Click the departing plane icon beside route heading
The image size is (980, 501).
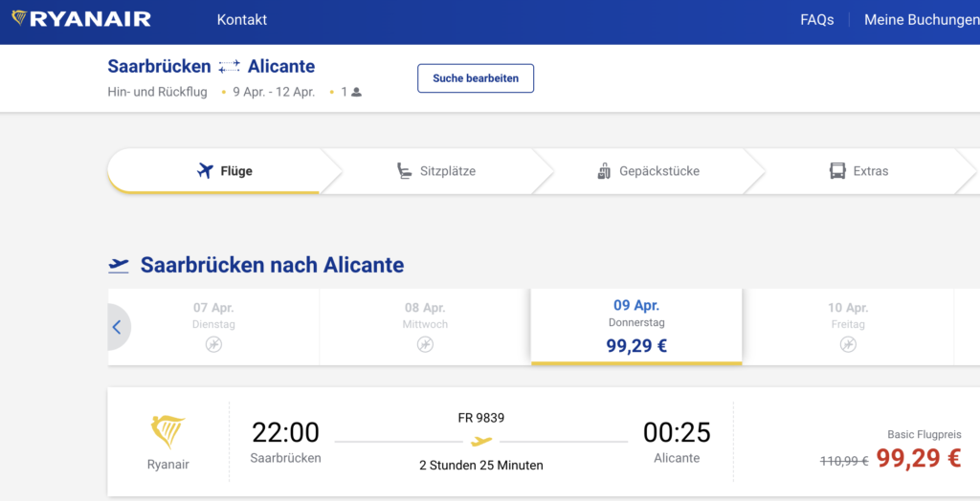click(119, 265)
